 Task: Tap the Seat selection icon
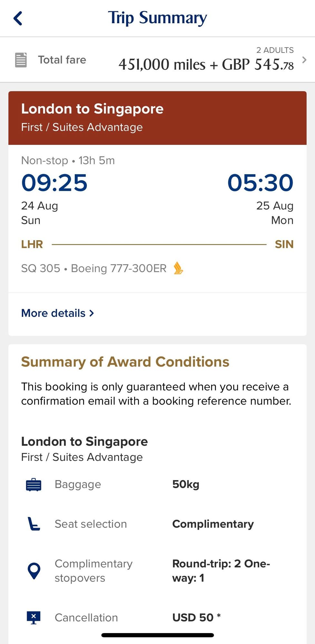tap(34, 524)
